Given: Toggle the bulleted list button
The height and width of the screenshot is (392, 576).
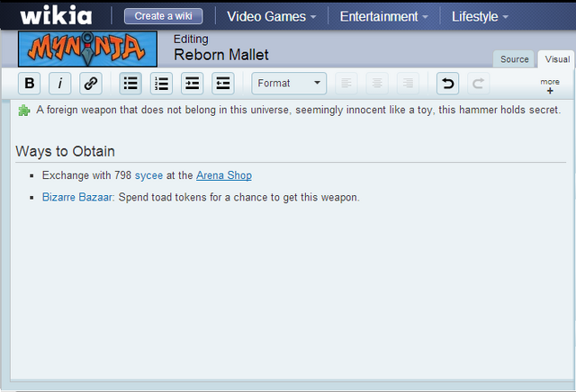Looking at the screenshot, I should pyautogui.click(x=130, y=84).
